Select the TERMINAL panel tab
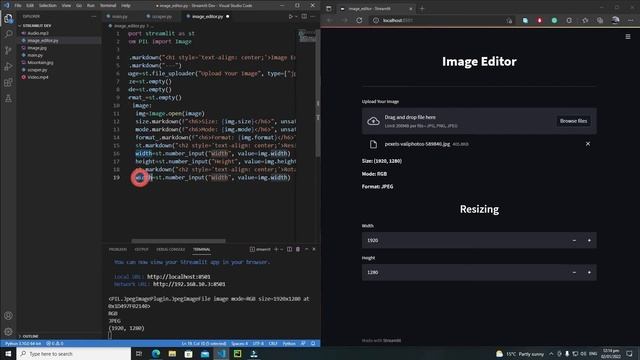This screenshot has height=360, width=640. pyautogui.click(x=202, y=249)
